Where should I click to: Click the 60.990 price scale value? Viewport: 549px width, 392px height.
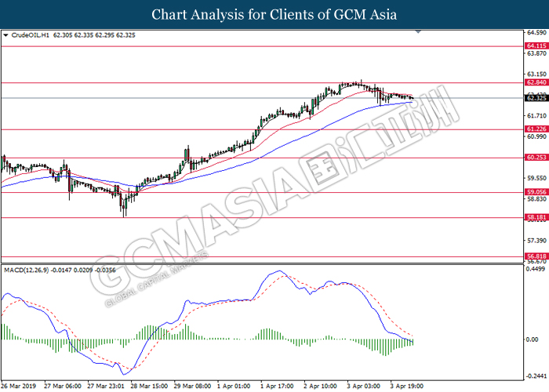536,136
